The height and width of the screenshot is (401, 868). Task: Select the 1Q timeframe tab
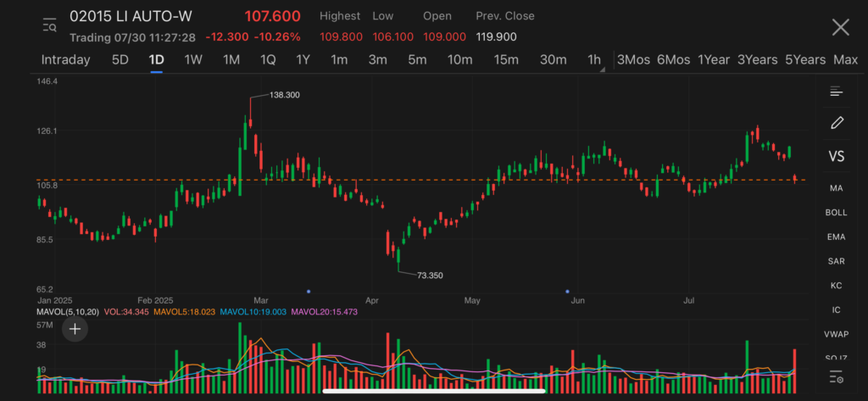(268, 60)
